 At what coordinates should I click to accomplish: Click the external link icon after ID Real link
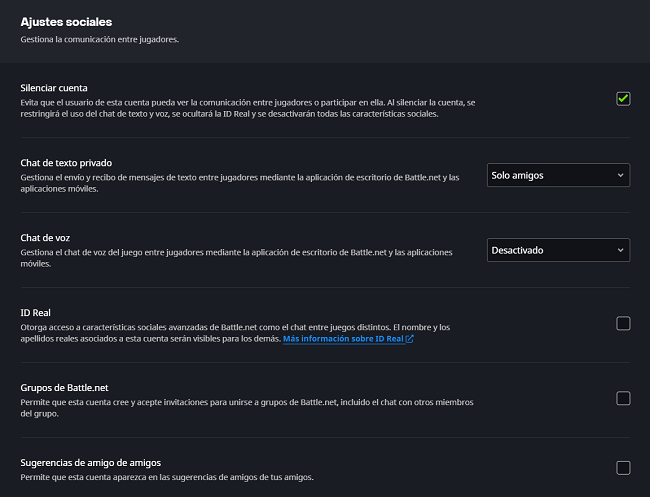[410, 340]
